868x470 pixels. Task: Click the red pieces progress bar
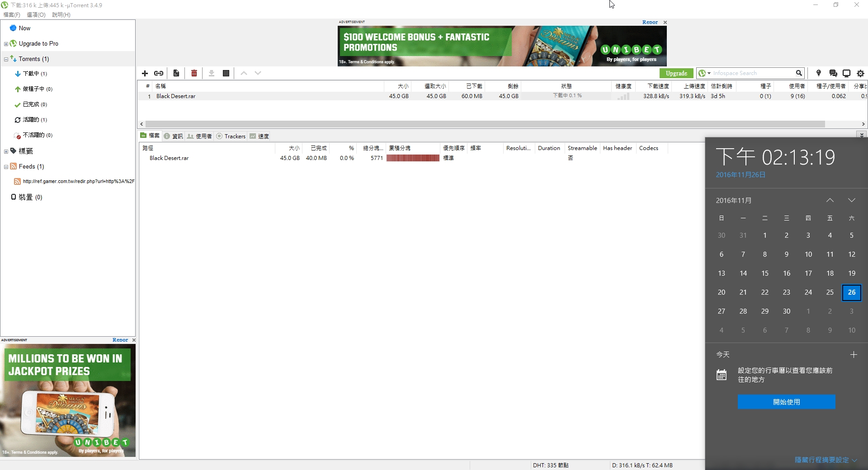413,158
